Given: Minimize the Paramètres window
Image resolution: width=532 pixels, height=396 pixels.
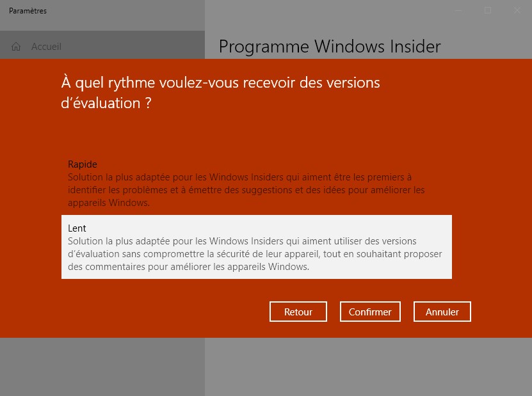Looking at the screenshot, I should point(458,10).
